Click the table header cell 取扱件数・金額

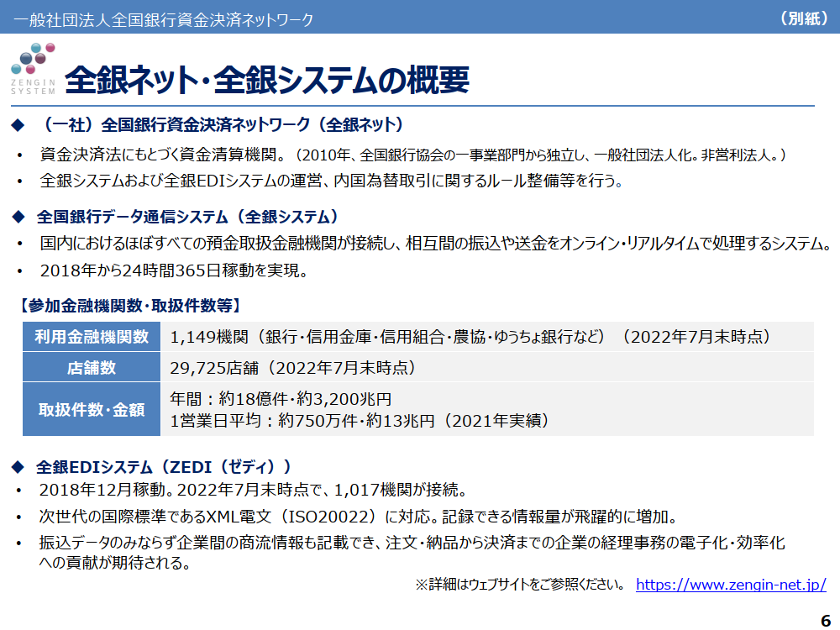click(x=92, y=410)
